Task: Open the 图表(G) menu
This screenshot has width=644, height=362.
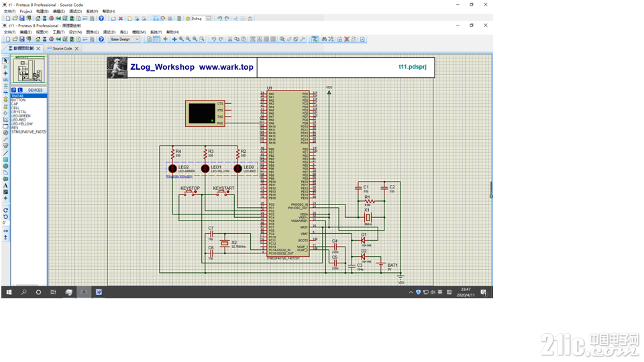Action: point(93,32)
